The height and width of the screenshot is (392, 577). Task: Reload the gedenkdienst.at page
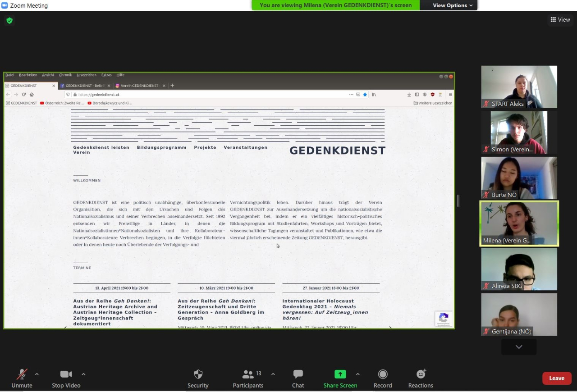24,95
